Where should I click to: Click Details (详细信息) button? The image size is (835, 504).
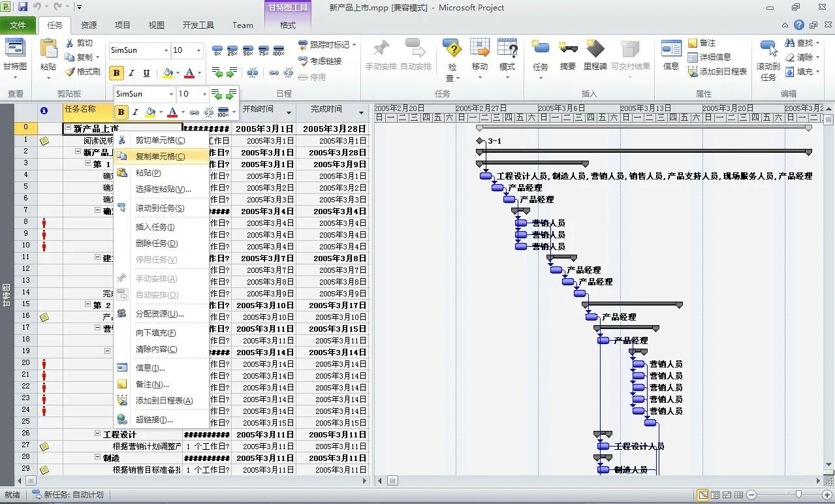pyautogui.click(x=710, y=57)
